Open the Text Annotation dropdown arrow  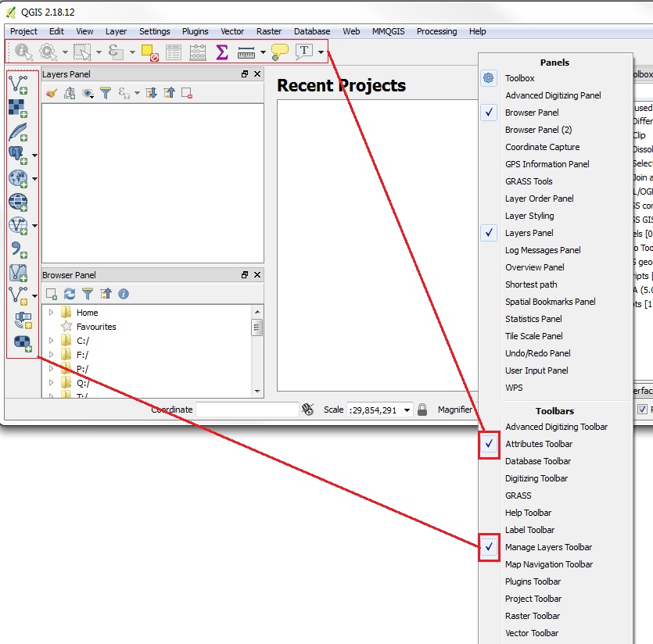point(321,52)
